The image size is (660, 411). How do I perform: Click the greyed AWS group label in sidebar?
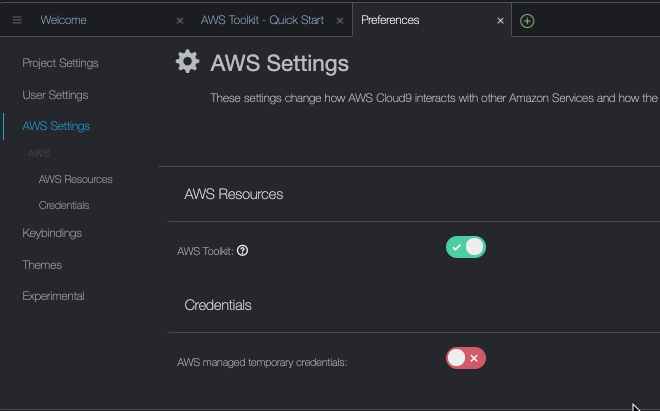(39, 153)
